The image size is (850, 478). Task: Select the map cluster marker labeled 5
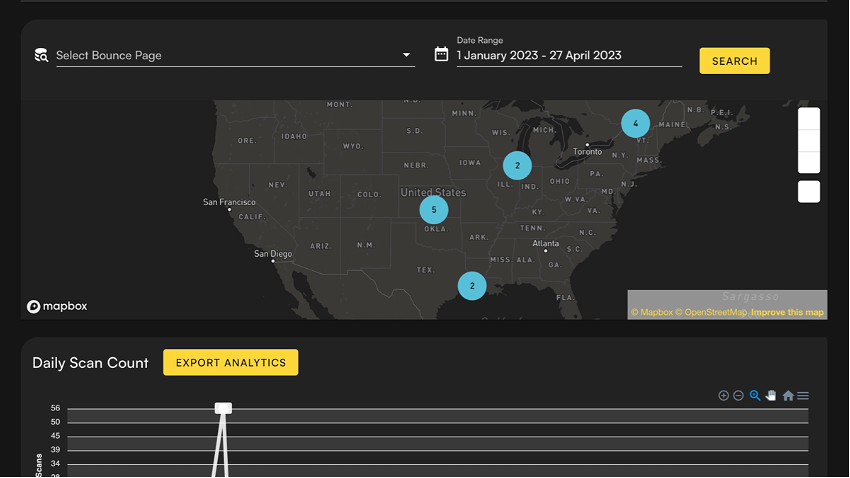tap(434, 210)
